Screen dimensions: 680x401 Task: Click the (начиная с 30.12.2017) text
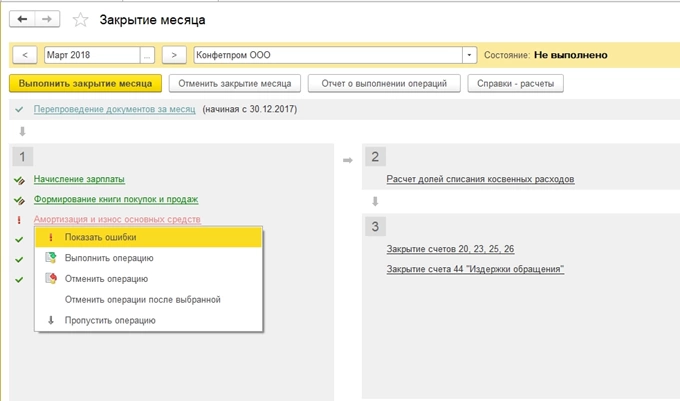pos(250,109)
